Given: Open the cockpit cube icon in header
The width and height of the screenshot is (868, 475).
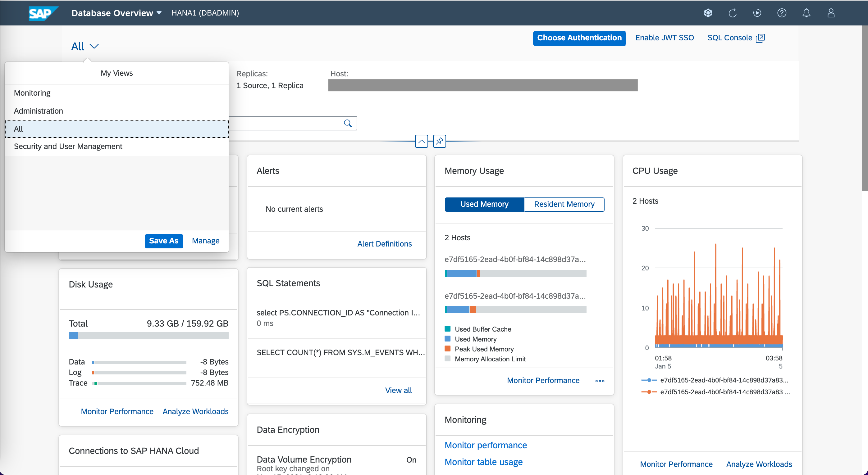Looking at the screenshot, I should tap(708, 13).
